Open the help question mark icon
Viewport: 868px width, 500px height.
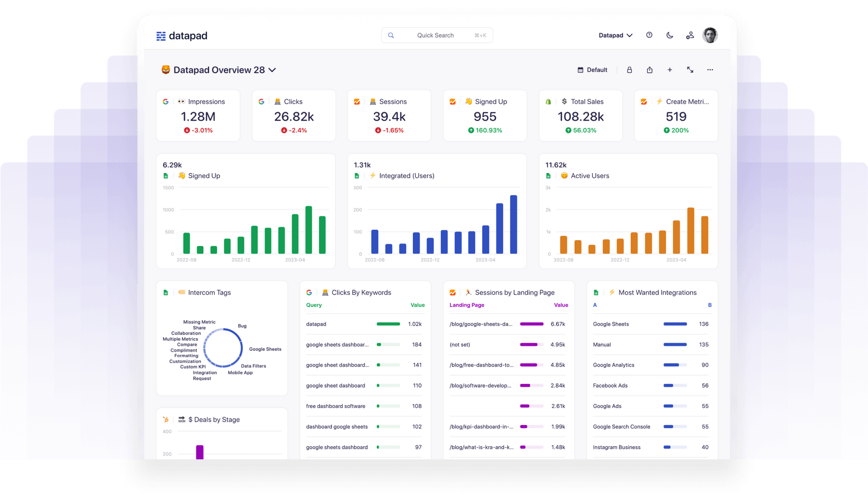[649, 35]
